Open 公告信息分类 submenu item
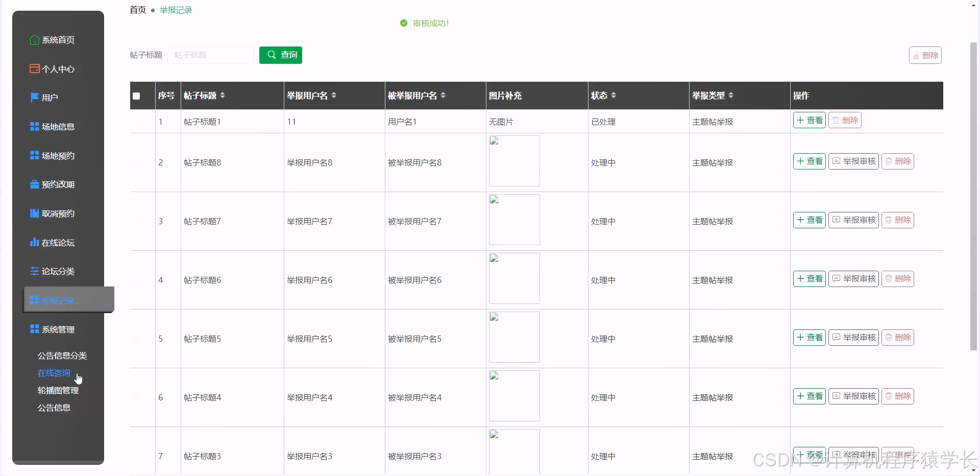Image resolution: width=980 pixels, height=476 pixels. point(62,355)
